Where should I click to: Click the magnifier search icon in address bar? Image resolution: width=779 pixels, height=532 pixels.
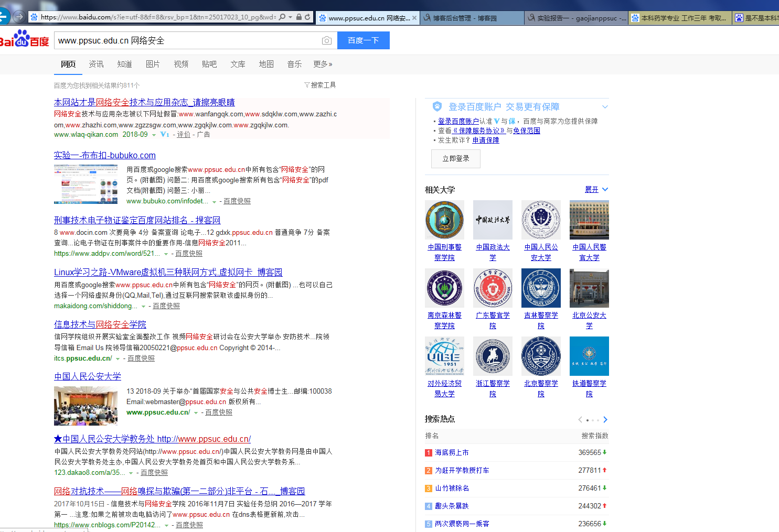pyautogui.click(x=282, y=17)
